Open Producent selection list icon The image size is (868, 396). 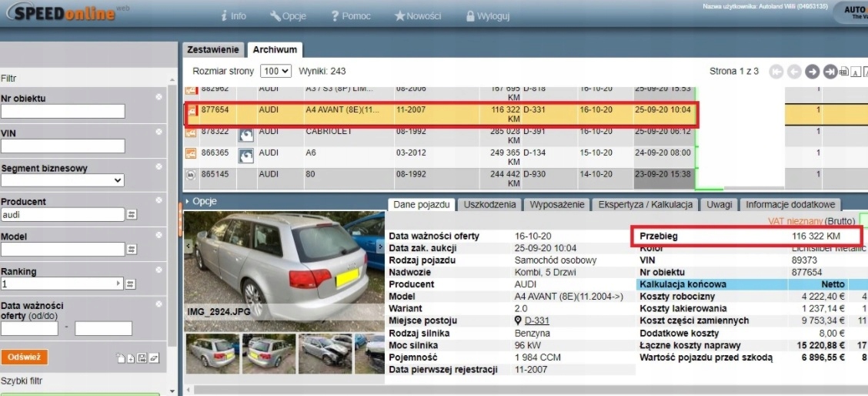[132, 215]
